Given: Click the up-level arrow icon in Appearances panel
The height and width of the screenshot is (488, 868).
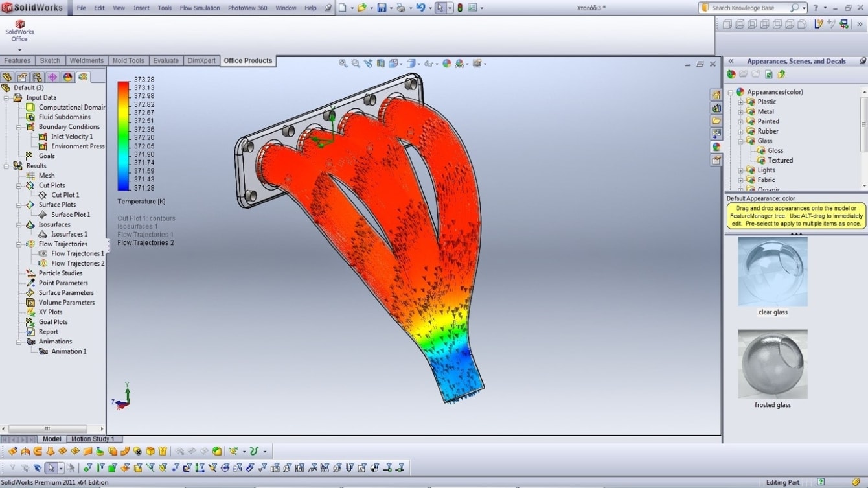Looking at the screenshot, I should [782, 75].
